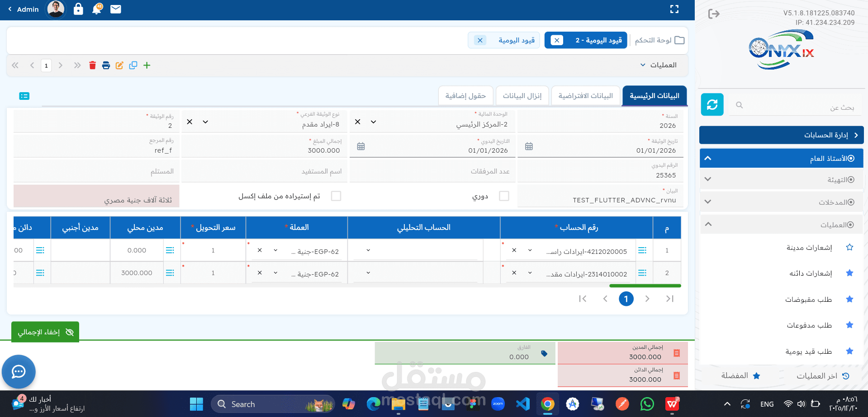Screen dimensions: 868x417
Task: Enter fullscreen mode with the expand icon
Action: click(674, 9)
